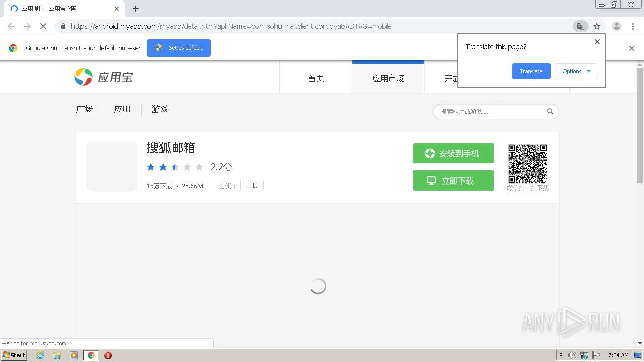Click the 立即下载 green button

453,180
